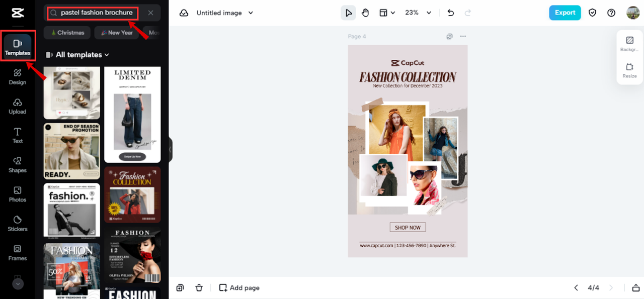Open the layout view options dropdown
The image size is (644, 299).
[x=387, y=13]
